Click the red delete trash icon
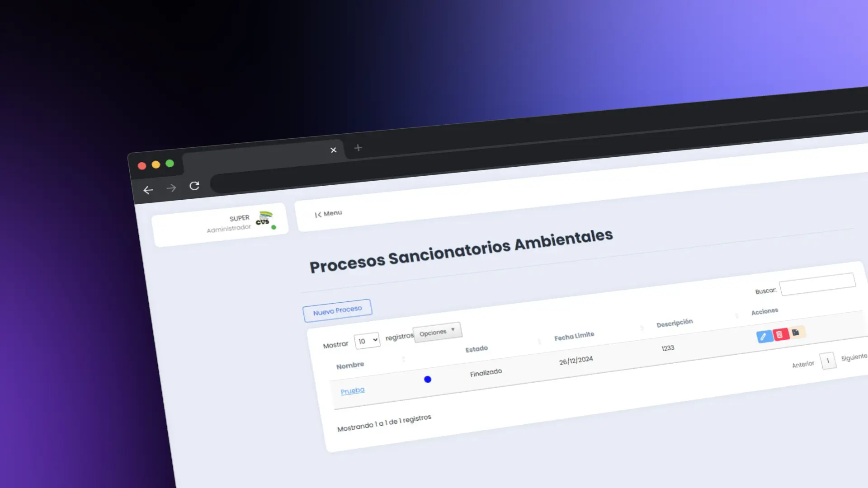The image size is (868, 488). coord(780,334)
